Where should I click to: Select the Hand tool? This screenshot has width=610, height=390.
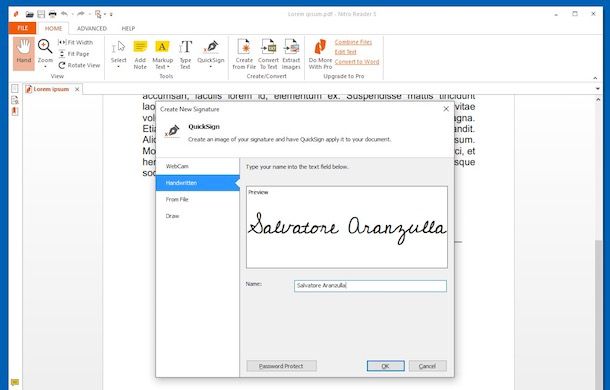click(24, 53)
